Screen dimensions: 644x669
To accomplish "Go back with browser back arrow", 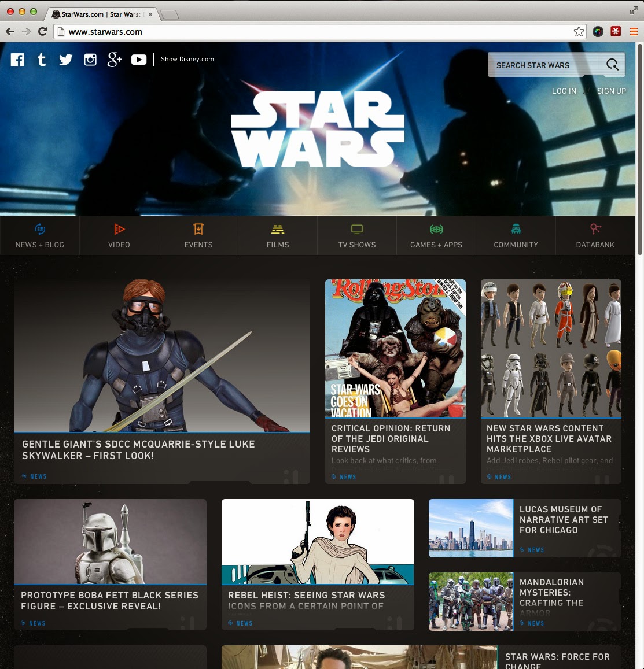I will 10,32.
